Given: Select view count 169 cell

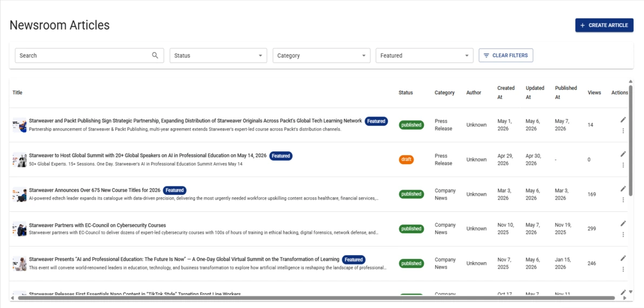Looking at the screenshot, I should (x=592, y=194).
